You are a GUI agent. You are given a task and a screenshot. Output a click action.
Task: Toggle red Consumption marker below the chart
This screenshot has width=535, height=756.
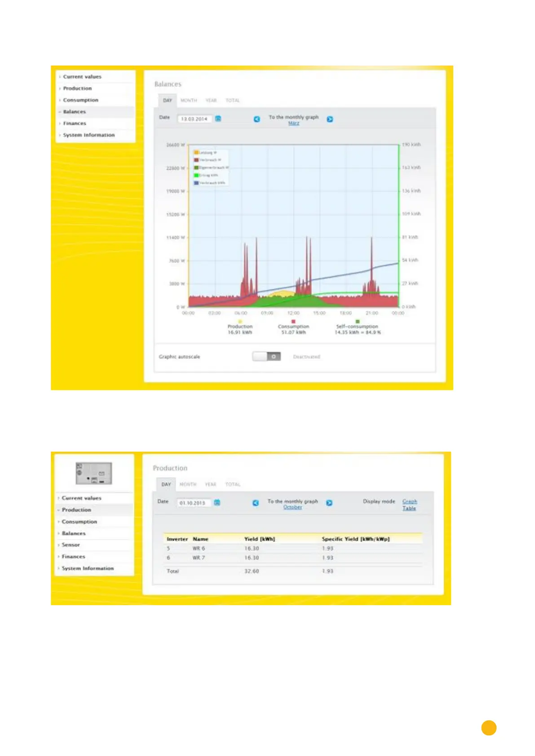click(293, 321)
